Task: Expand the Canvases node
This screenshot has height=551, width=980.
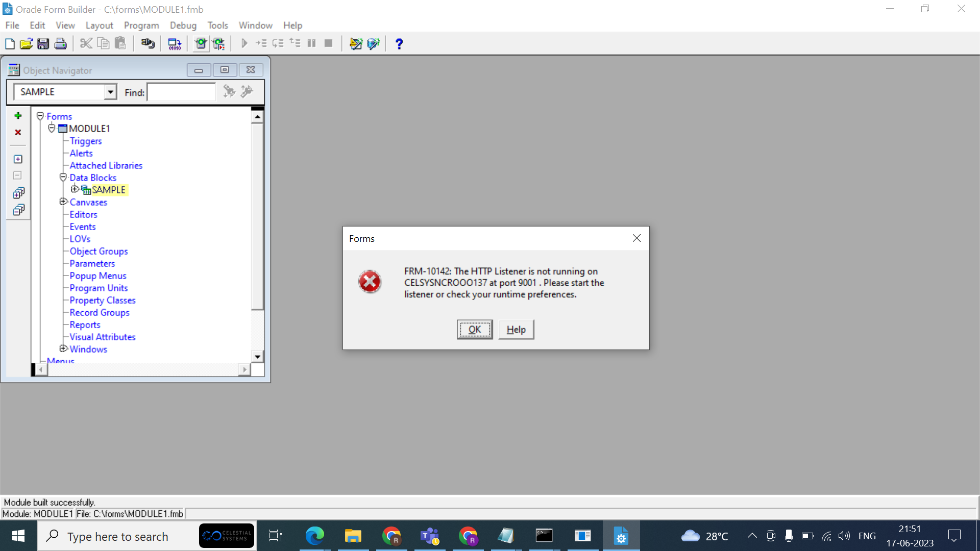Action: point(63,202)
